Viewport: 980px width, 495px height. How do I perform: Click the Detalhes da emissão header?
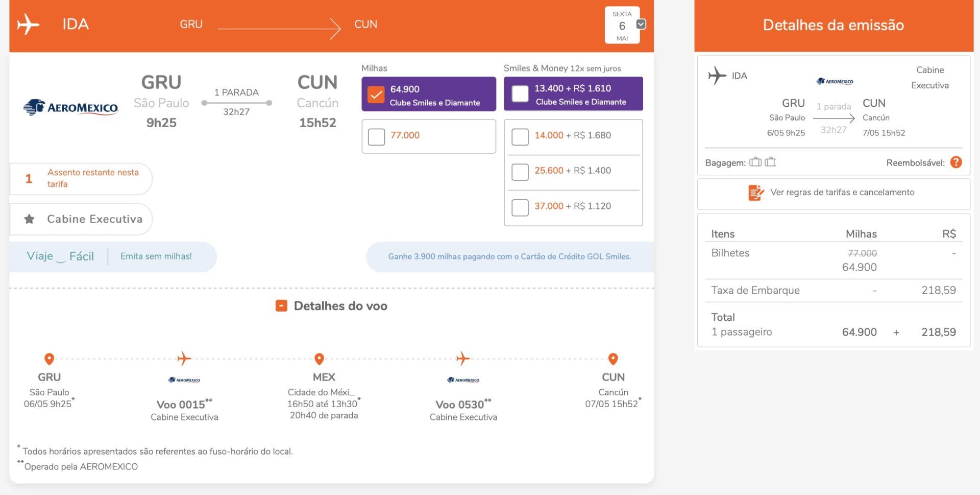click(x=834, y=25)
